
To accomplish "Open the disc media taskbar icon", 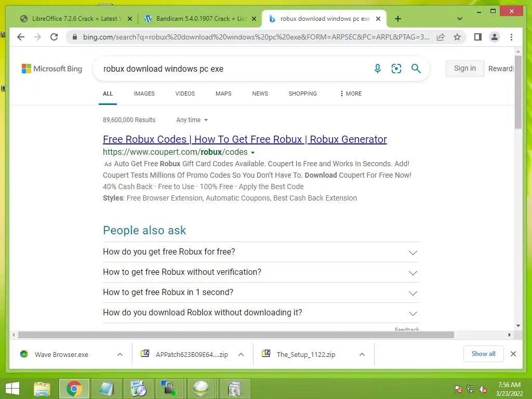I will [138, 389].
